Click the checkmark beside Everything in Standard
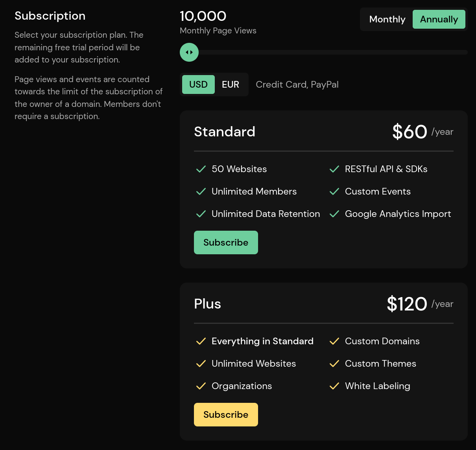This screenshot has height=450, width=476. coord(201,341)
